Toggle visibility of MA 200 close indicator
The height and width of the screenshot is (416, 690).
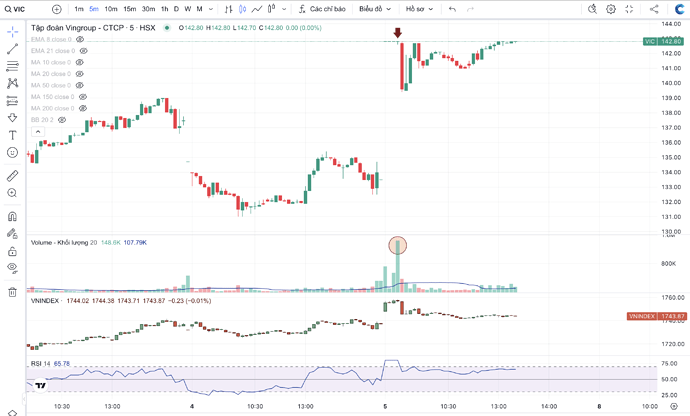coord(83,108)
